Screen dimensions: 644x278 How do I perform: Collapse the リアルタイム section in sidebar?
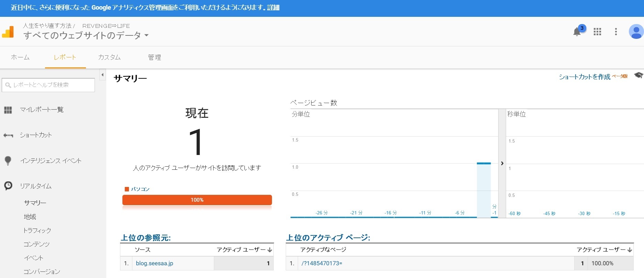pos(36,186)
